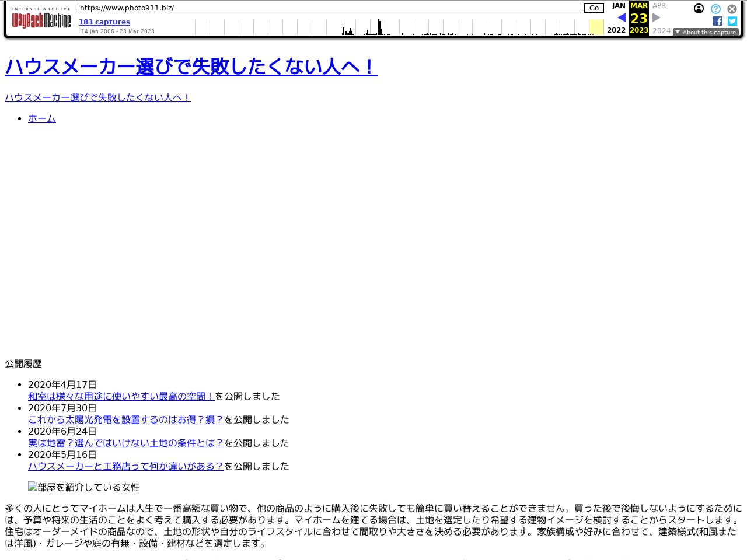This screenshot has width=747, height=560.
Task: Click the Go button
Action: click(x=594, y=8)
